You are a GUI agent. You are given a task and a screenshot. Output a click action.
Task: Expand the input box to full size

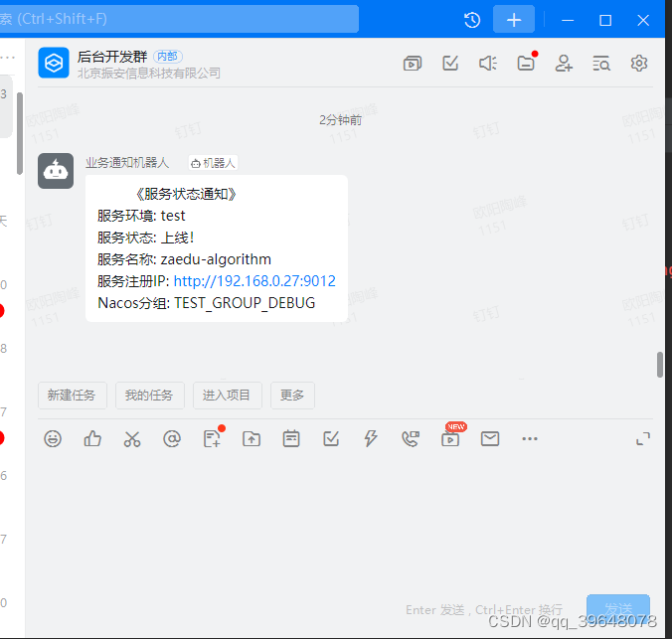coord(643,439)
